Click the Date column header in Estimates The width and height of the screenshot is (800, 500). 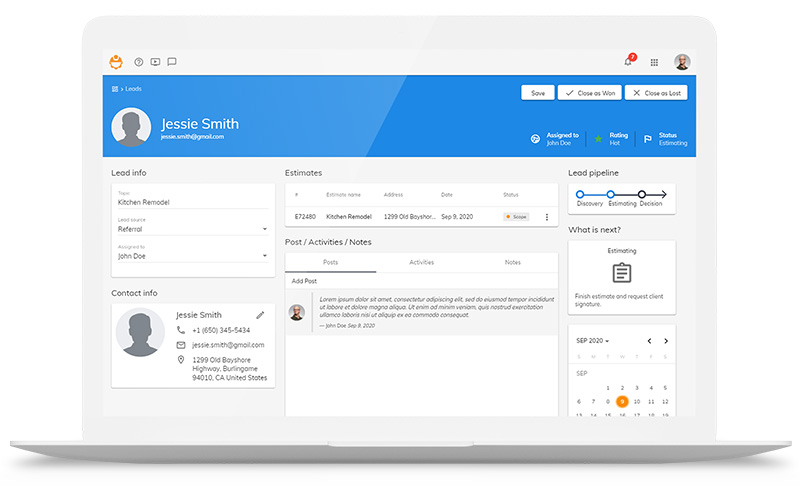(447, 195)
